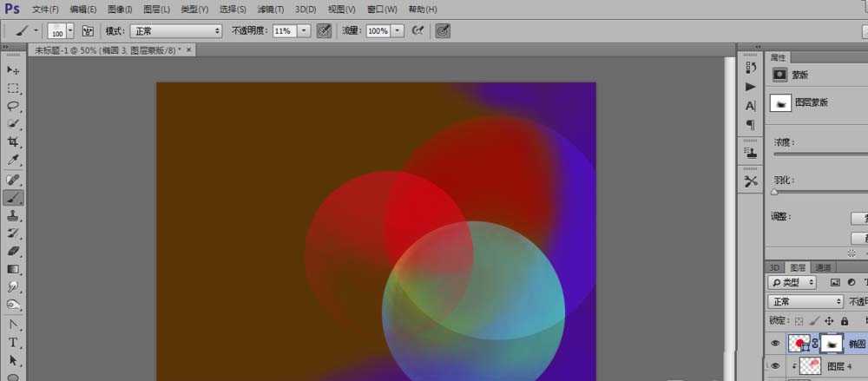Open the 滤镜(T) menu
Image resolution: width=868 pixels, height=381 pixels.
(267, 9)
